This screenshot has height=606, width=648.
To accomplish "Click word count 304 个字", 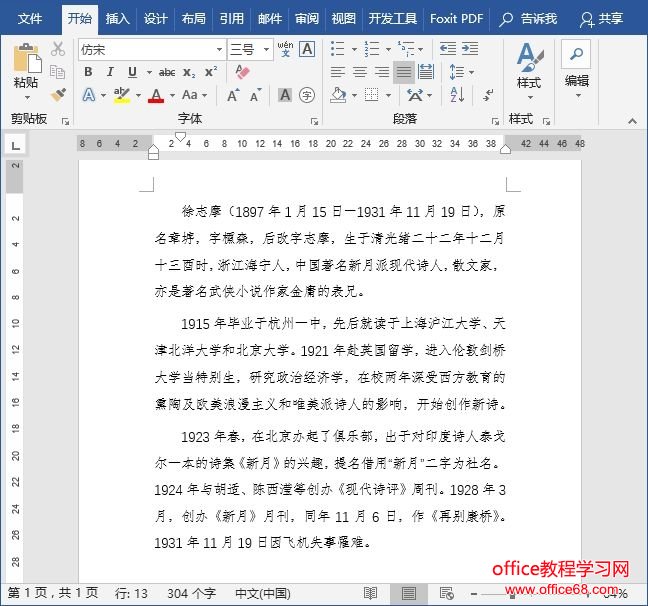I will [x=191, y=594].
